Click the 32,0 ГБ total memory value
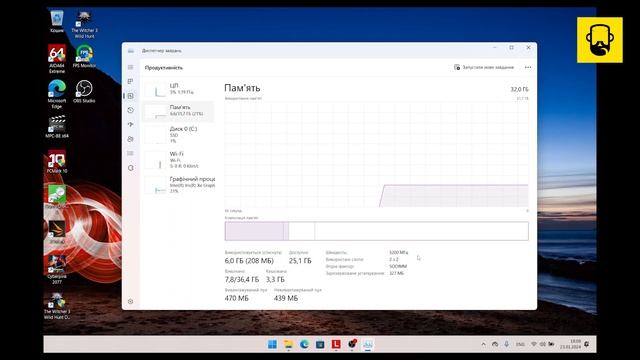The height and width of the screenshot is (360, 640). click(519, 89)
